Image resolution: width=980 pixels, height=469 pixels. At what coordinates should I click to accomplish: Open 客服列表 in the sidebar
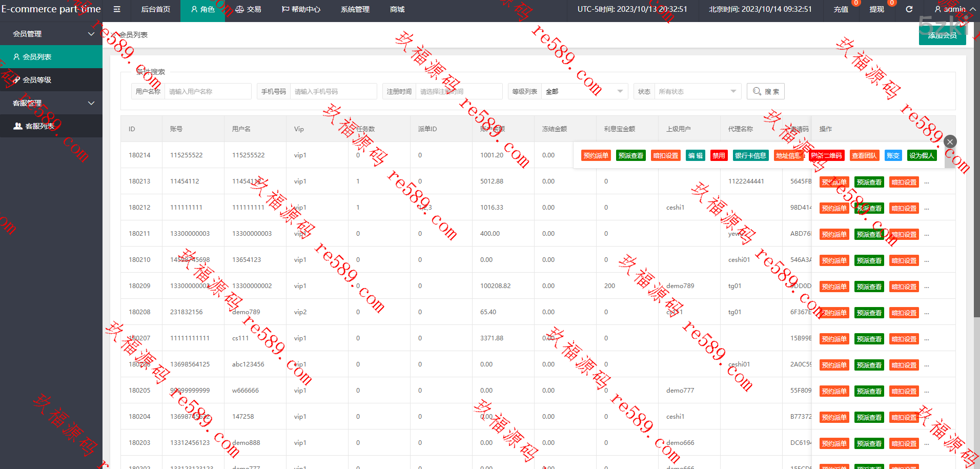[x=39, y=126]
